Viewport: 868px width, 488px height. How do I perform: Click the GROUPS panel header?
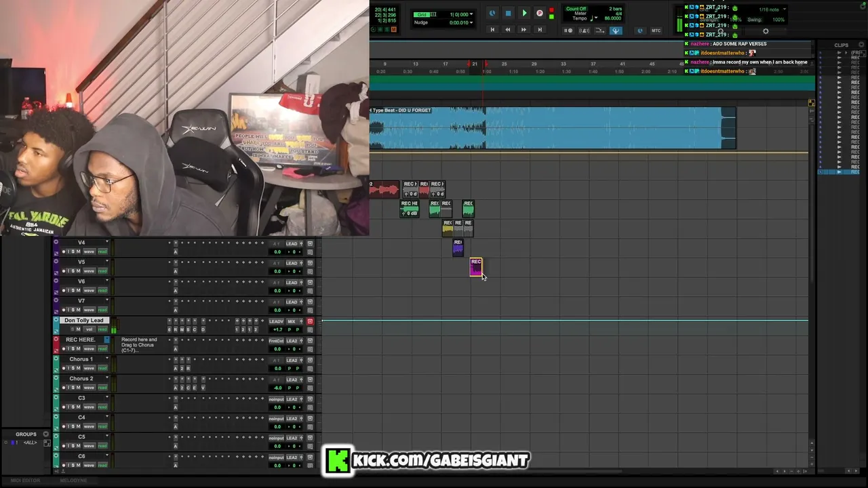point(26,434)
